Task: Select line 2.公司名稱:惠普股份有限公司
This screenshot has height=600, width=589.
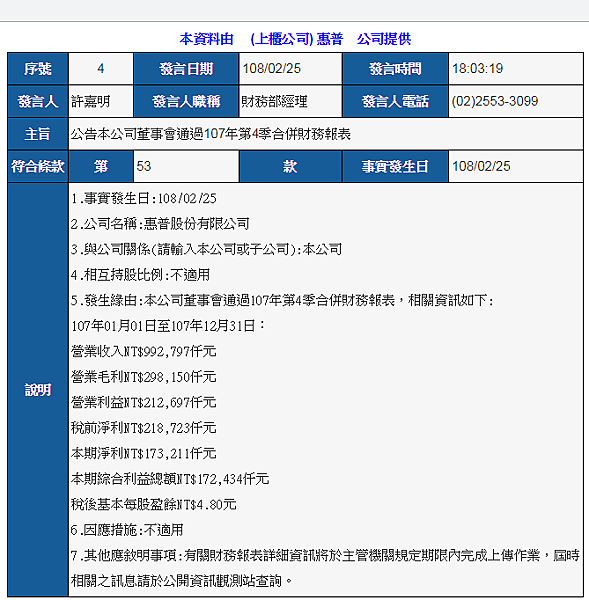Action: [x=160, y=224]
